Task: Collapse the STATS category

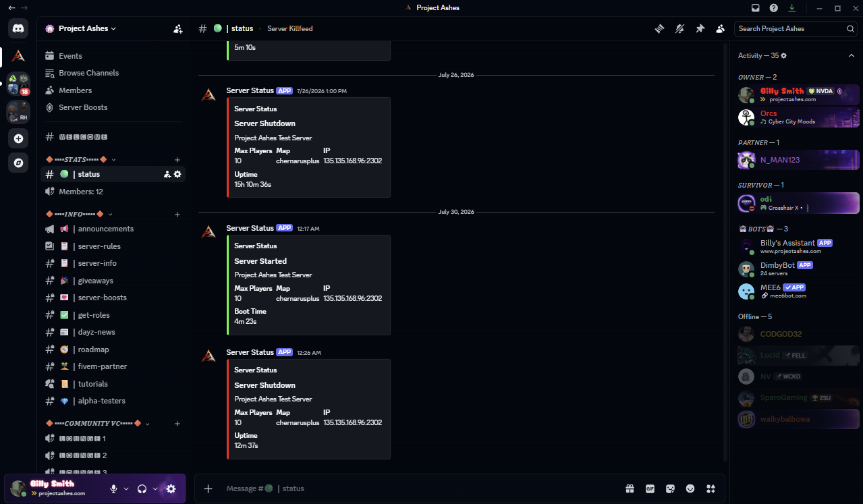Action: click(80, 159)
